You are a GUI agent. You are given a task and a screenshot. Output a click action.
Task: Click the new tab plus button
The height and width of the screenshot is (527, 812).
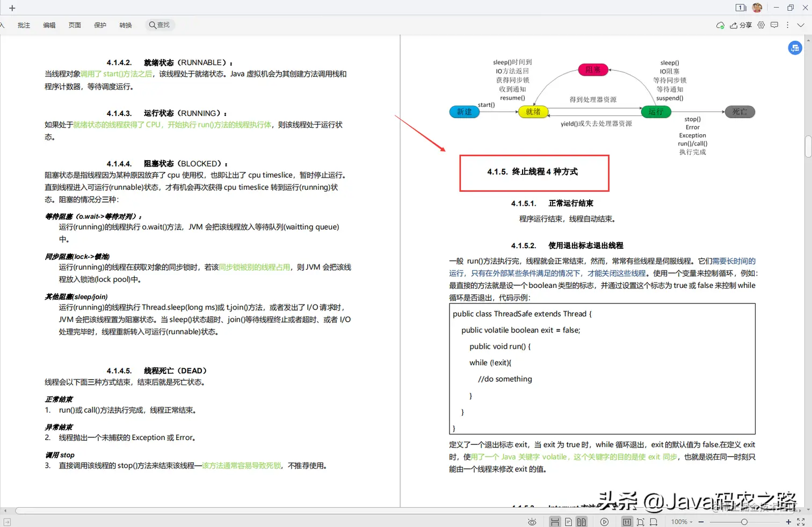click(12, 8)
